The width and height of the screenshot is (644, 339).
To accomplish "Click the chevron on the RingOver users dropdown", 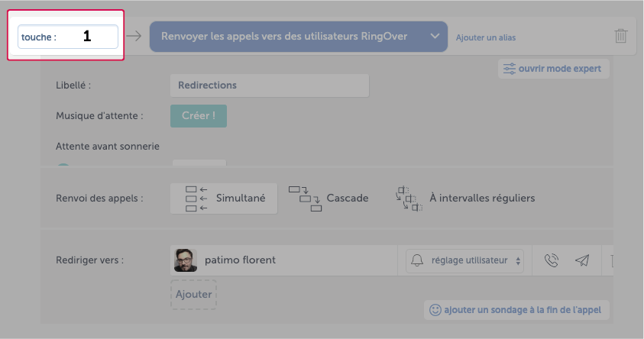I will [435, 36].
